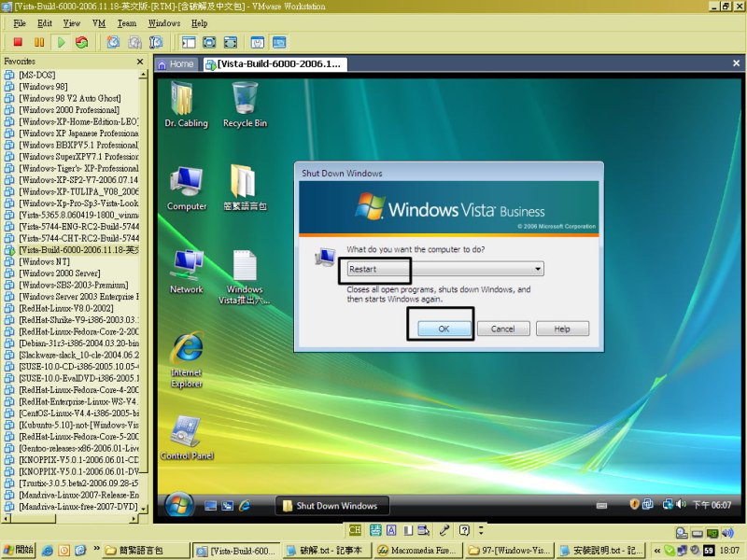This screenshot has height=560, width=747.
Task: Click the CH language bar indicator
Action: (355, 530)
